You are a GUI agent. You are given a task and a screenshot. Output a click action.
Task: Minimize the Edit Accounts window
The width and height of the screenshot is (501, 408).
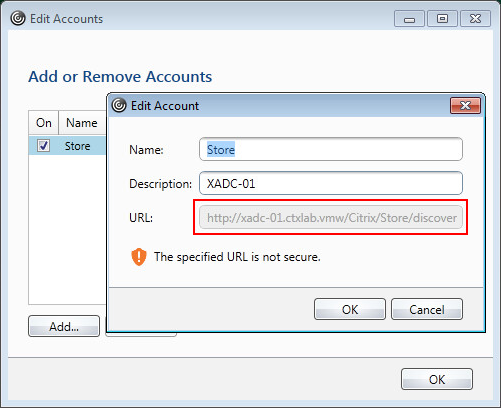tap(409, 18)
